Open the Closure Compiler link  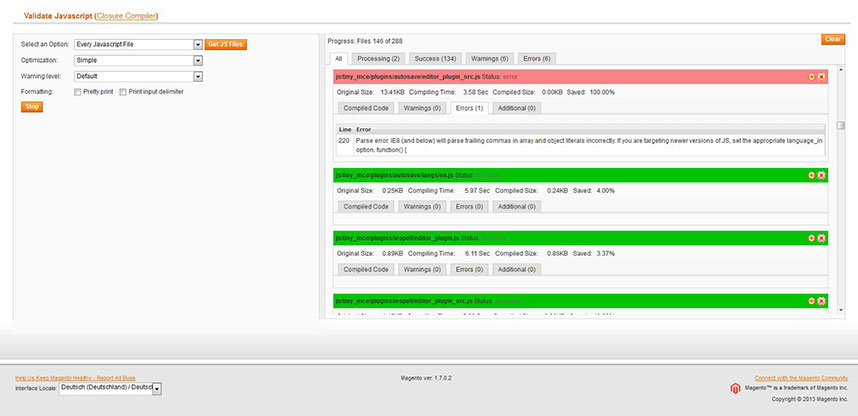tap(126, 16)
